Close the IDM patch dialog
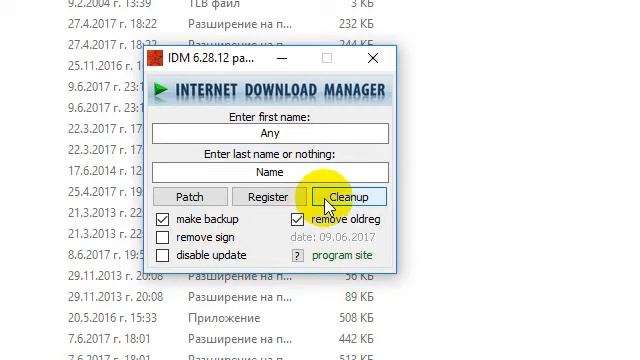The image size is (640, 360). point(373,58)
